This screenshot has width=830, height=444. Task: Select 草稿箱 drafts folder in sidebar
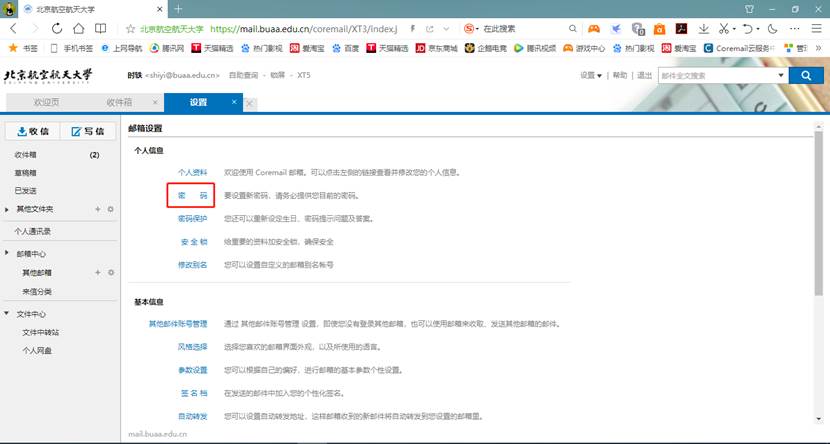tap(26, 173)
